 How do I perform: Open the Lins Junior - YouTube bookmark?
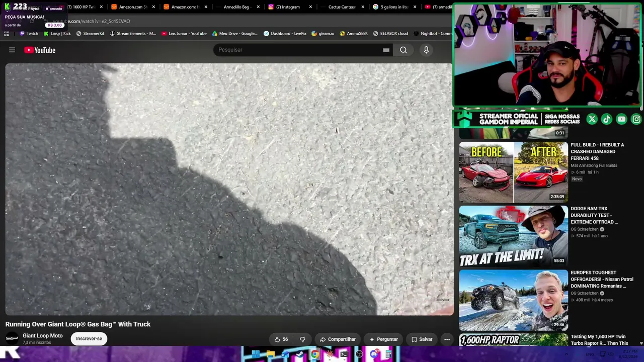184,34
